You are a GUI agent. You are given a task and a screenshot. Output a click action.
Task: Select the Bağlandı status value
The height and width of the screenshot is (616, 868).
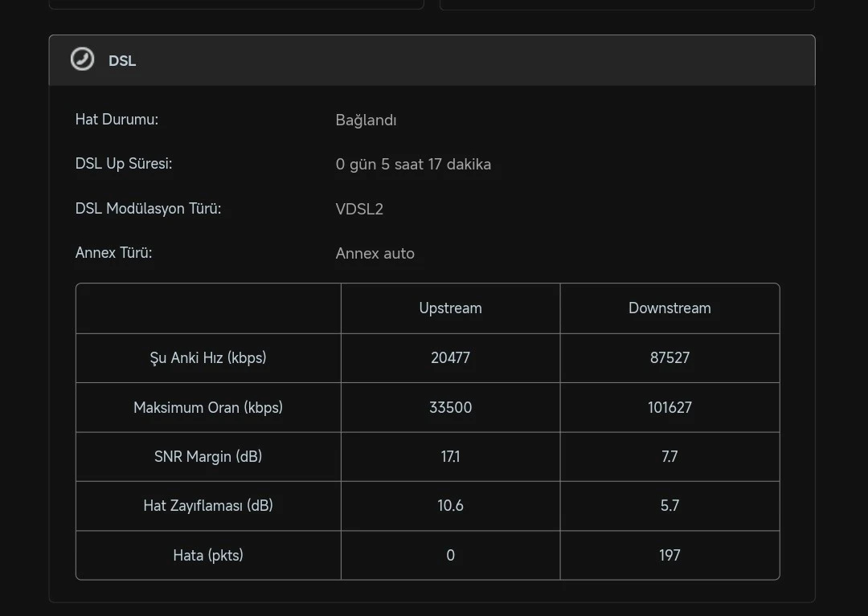[366, 120]
